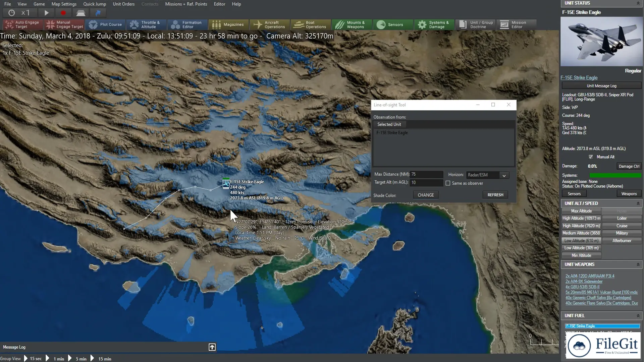Click the F-15E Strike Eagle fuel bar

pos(602,326)
